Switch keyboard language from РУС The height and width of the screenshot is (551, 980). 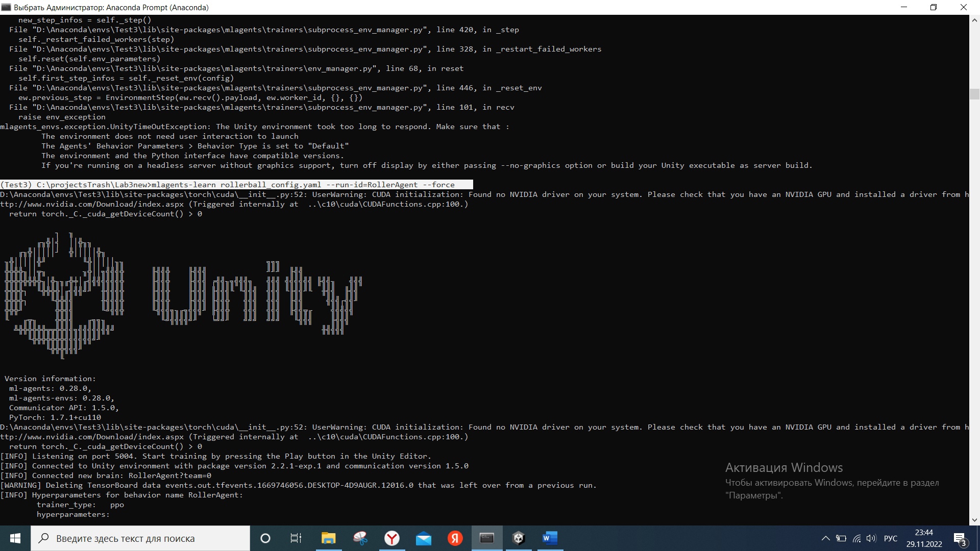coord(890,538)
